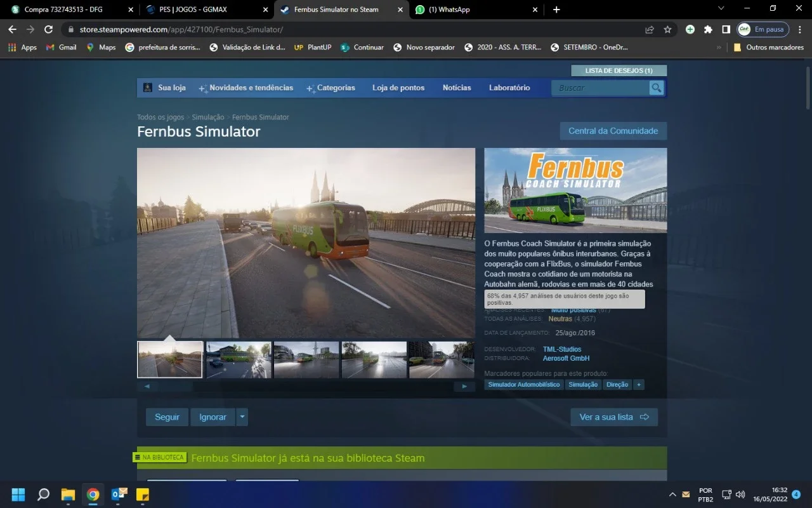
Task: Open File Explorer from the taskbar
Action: click(68, 494)
